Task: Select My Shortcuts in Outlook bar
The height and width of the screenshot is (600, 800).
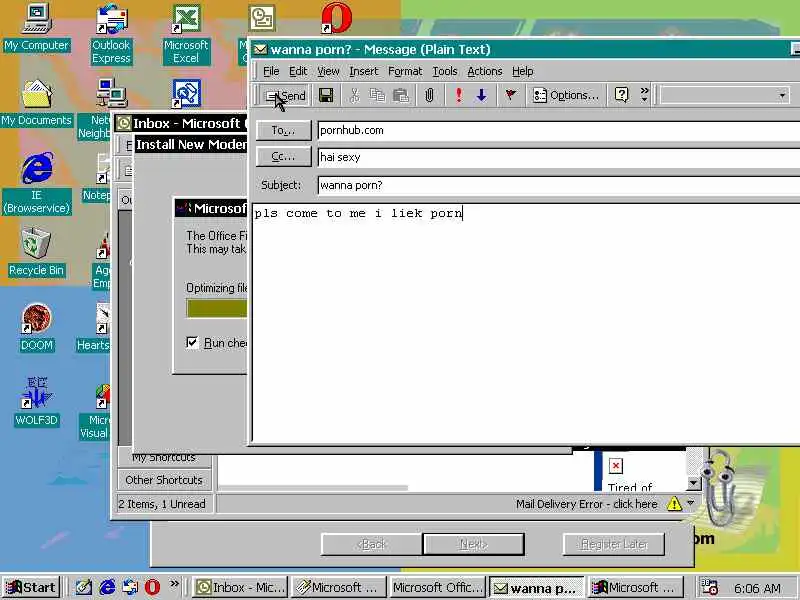Action: pos(164,457)
